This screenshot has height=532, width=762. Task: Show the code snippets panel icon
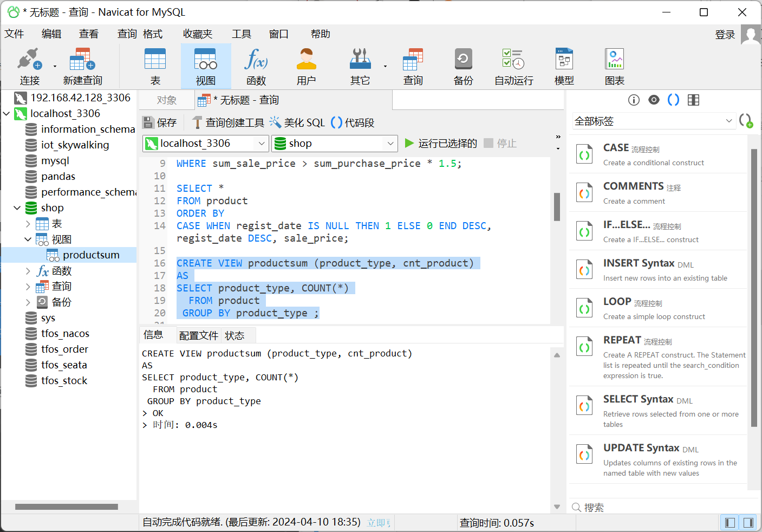coord(673,100)
